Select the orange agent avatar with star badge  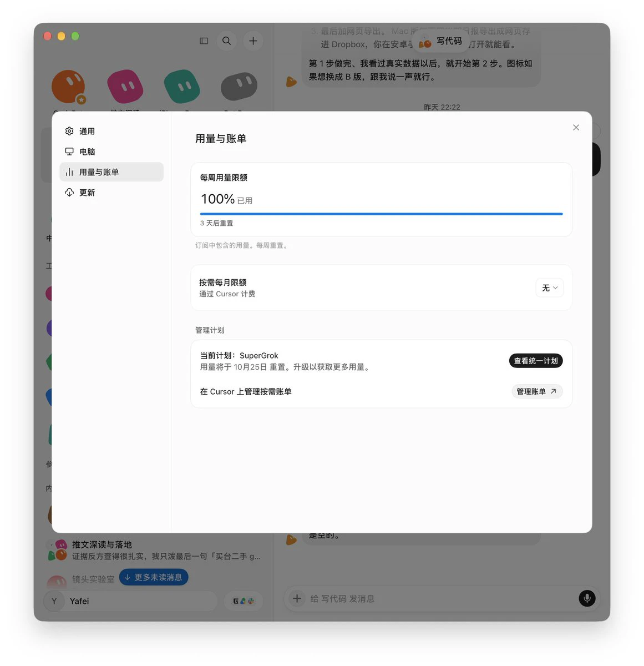pos(68,87)
